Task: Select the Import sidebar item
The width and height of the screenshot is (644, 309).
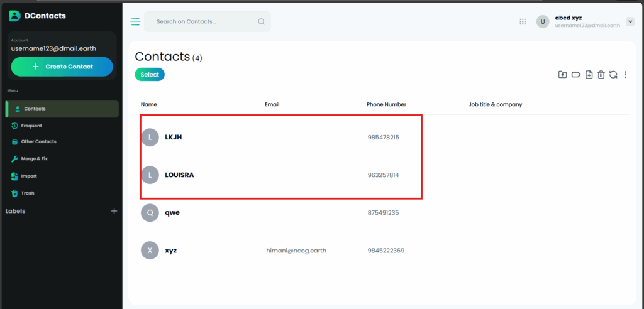Action: point(29,176)
